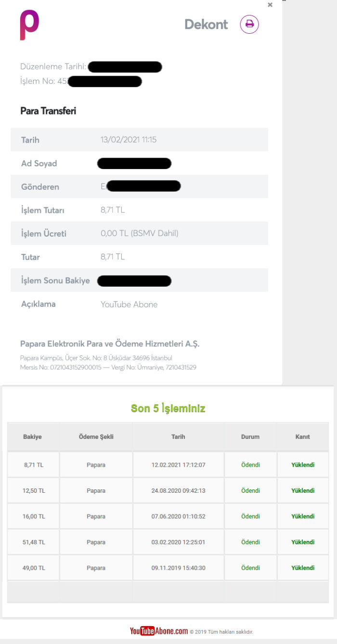Click the Ödeme Şekli column header

pyautogui.click(x=96, y=437)
